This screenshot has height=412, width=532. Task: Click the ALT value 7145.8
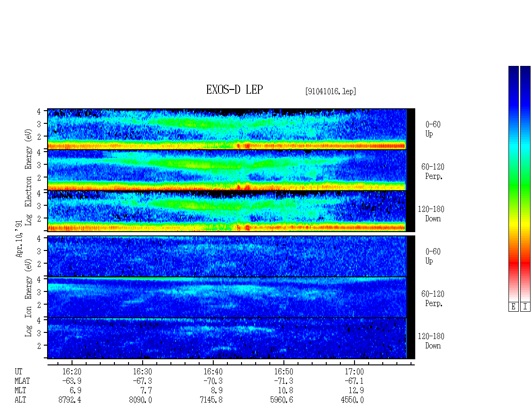coord(211,400)
